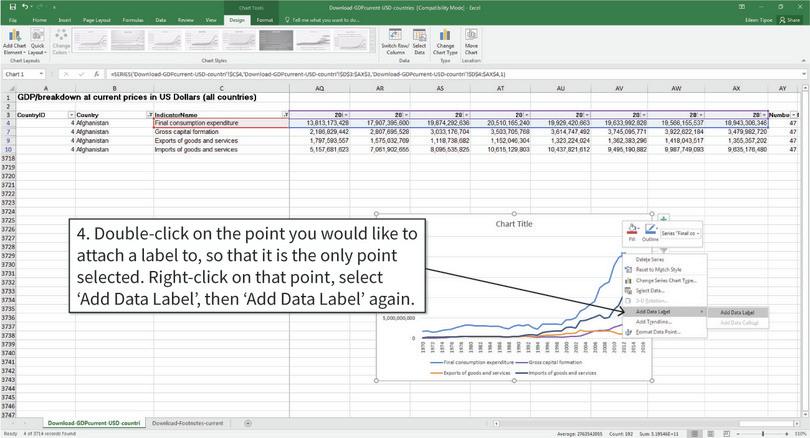Open the chart element selector 'Series Final co'
The image size is (810, 438).
point(680,233)
